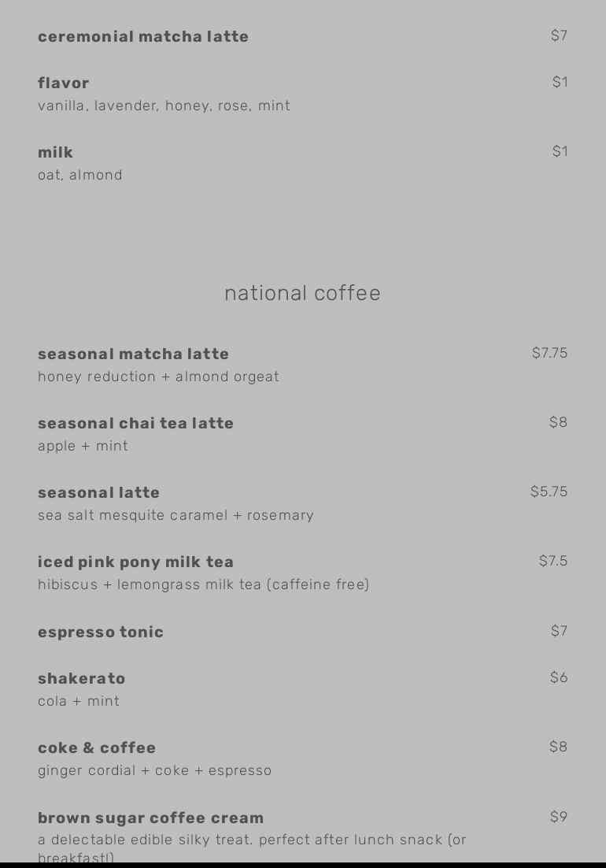
Task: Select brown sugar coffee cream item
Action: point(150,818)
